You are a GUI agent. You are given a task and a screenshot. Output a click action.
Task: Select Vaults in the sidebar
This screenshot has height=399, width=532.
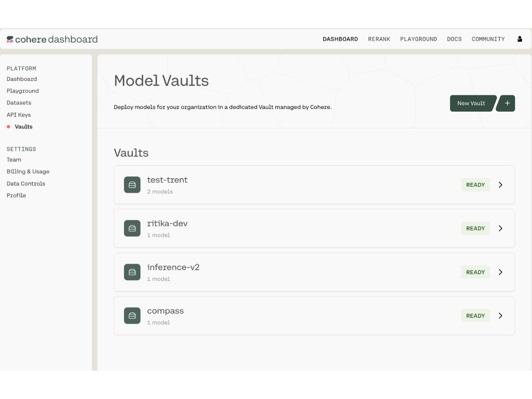(x=23, y=127)
